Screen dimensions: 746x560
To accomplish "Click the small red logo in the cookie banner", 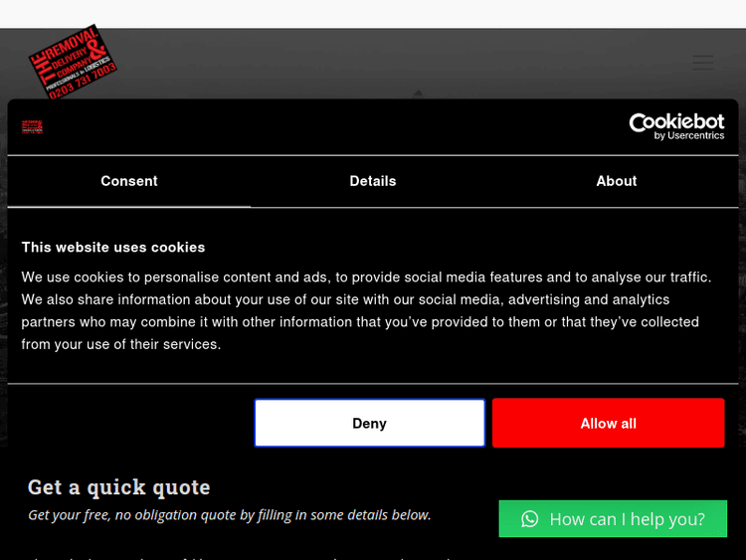I will pyautogui.click(x=32, y=126).
